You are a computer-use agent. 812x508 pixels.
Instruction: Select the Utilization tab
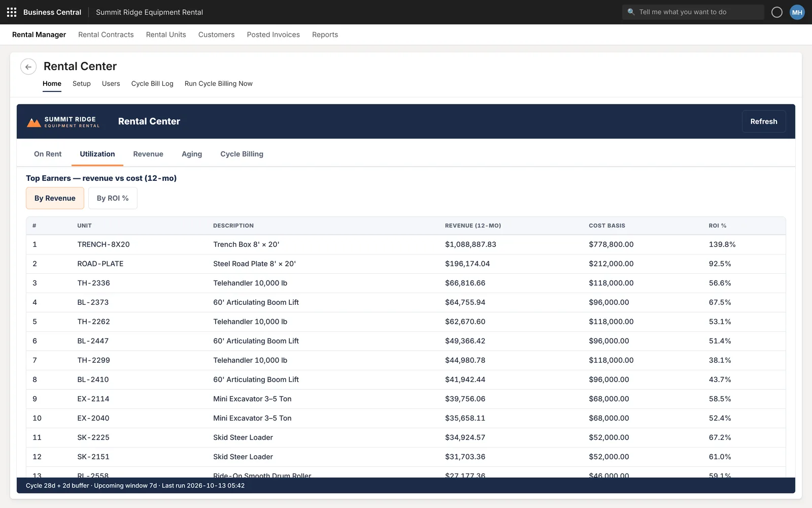[x=97, y=154]
